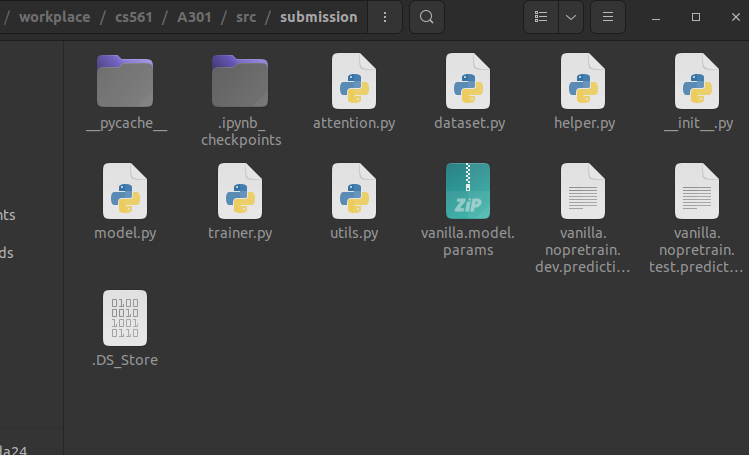Select the trainer.py file icon
This screenshot has height=455, width=749.
pyautogui.click(x=240, y=191)
